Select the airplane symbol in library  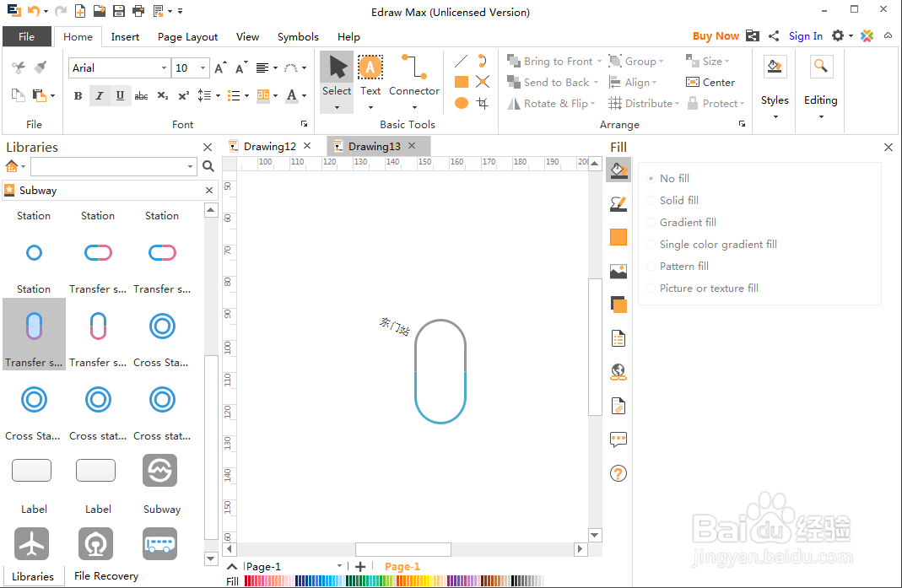[31, 543]
